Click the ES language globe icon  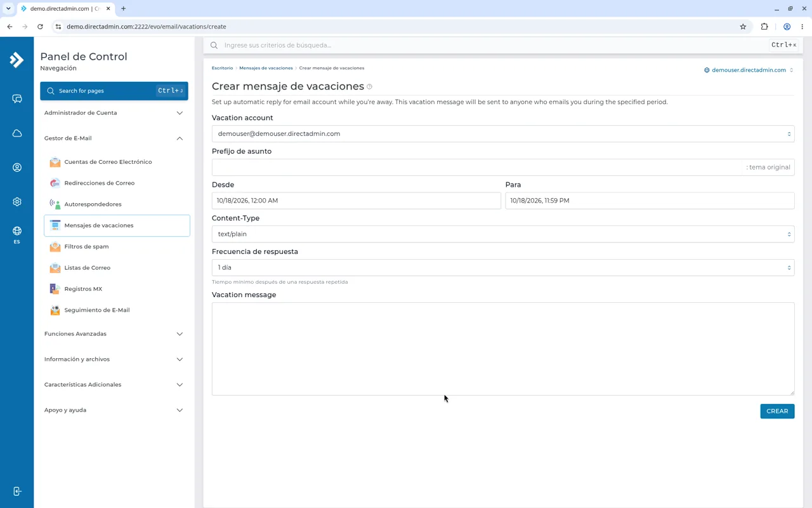(17, 234)
